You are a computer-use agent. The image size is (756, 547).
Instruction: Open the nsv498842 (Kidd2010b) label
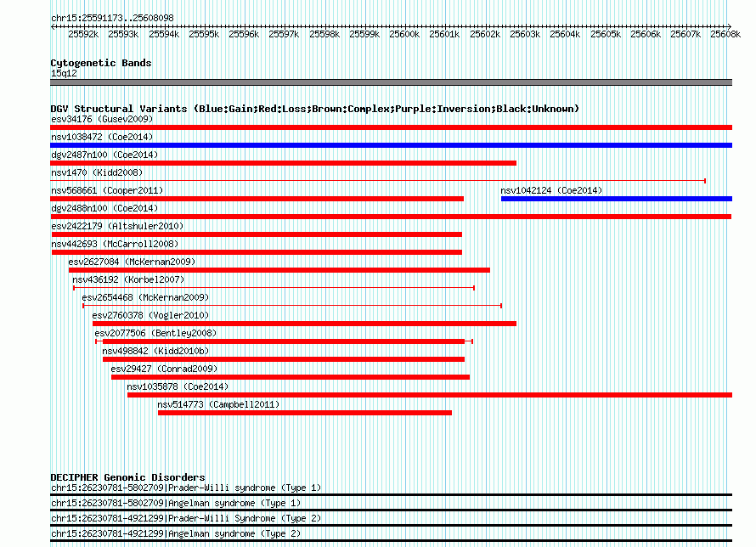(155, 351)
